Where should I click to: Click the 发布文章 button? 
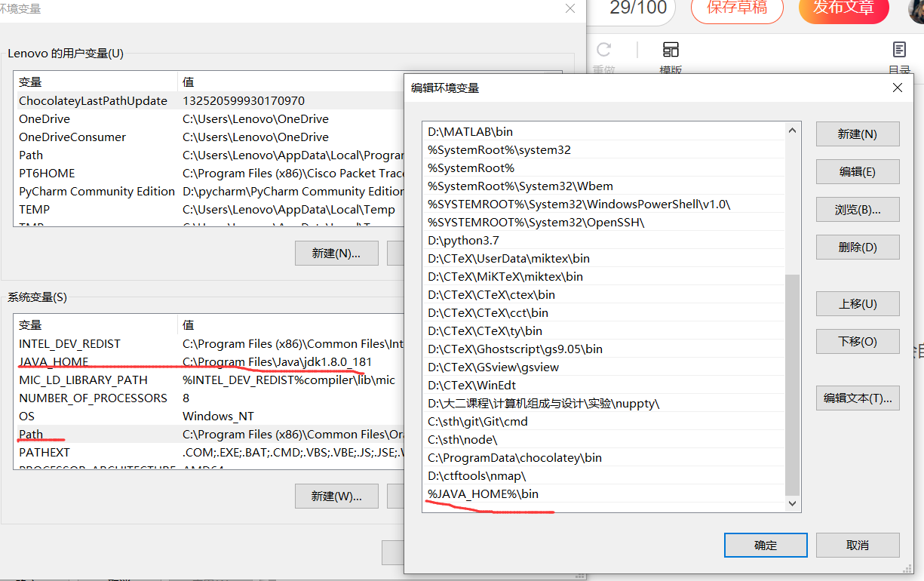click(844, 8)
